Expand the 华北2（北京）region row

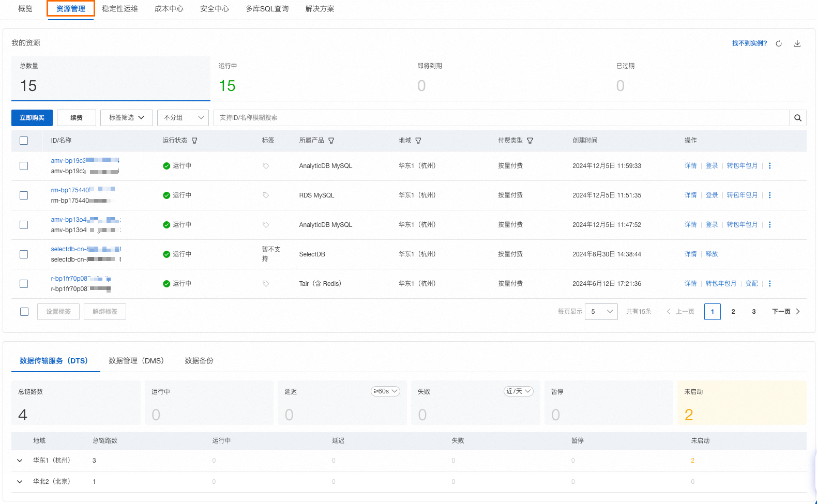tap(20, 482)
